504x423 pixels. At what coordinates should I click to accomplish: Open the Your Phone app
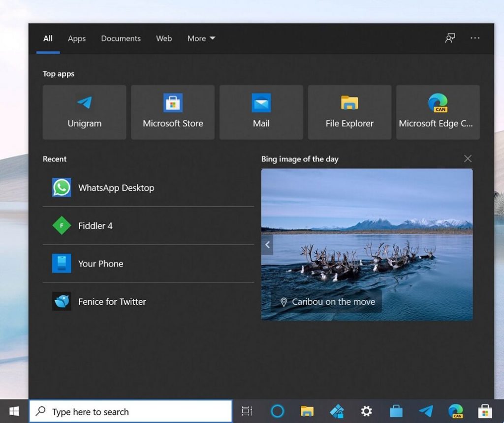click(100, 264)
